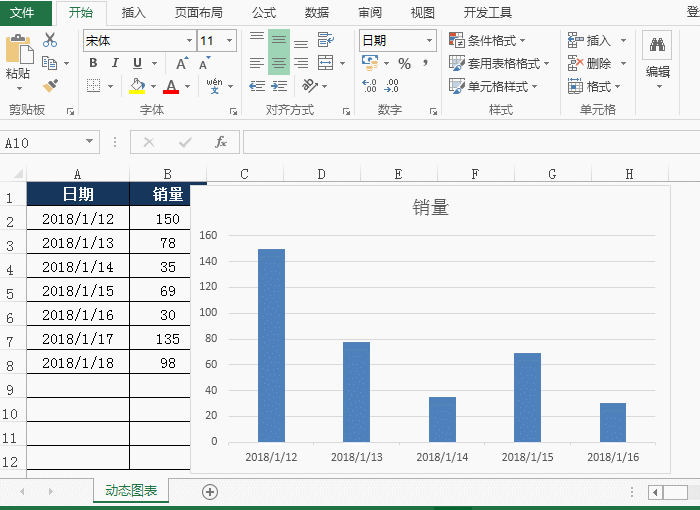Switch to the 审阅 tab
The width and height of the screenshot is (700, 510).
pyautogui.click(x=370, y=13)
